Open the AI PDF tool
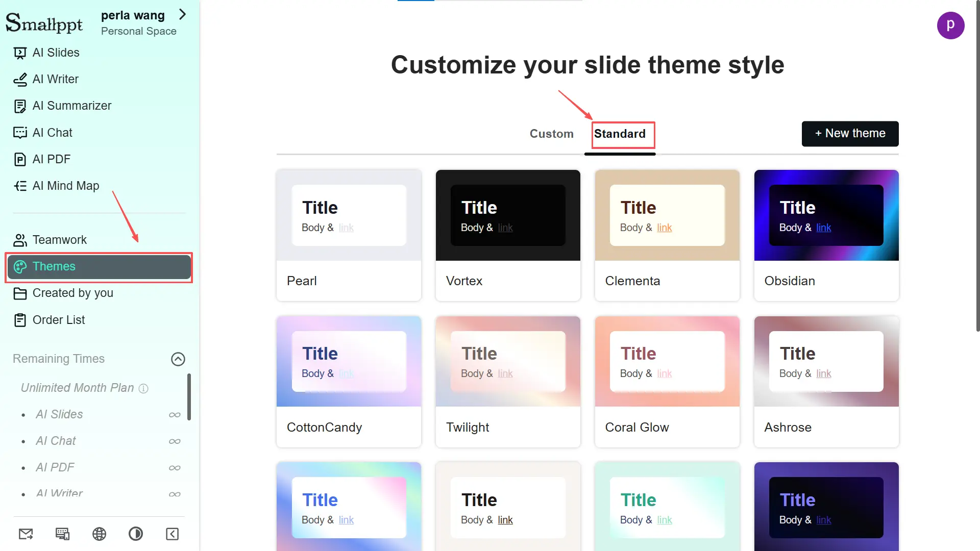 pyautogui.click(x=51, y=159)
